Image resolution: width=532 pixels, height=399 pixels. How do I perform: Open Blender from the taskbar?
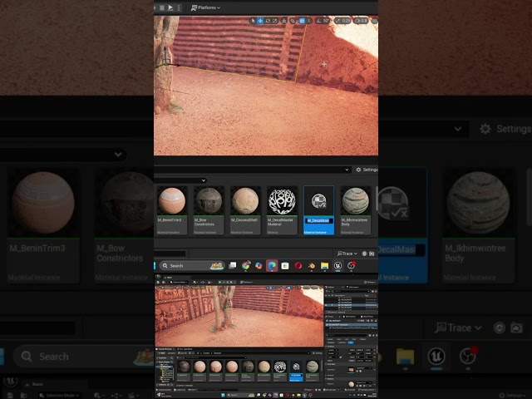coord(312,266)
